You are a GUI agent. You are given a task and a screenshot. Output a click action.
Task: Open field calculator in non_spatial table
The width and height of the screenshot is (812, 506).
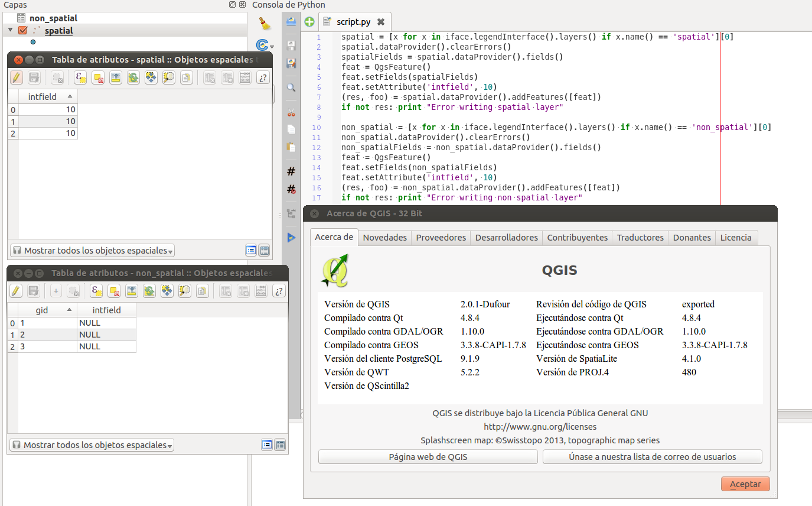pos(261,291)
